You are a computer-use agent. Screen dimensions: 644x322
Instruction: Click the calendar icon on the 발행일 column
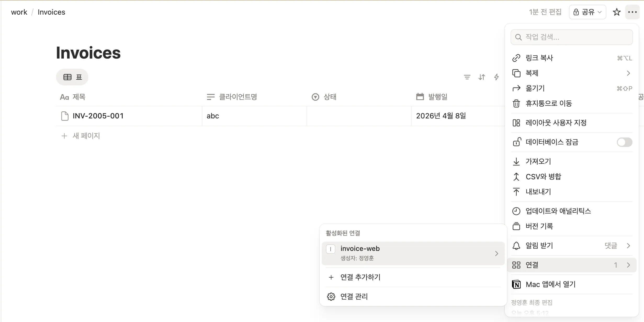[x=420, y=97]
